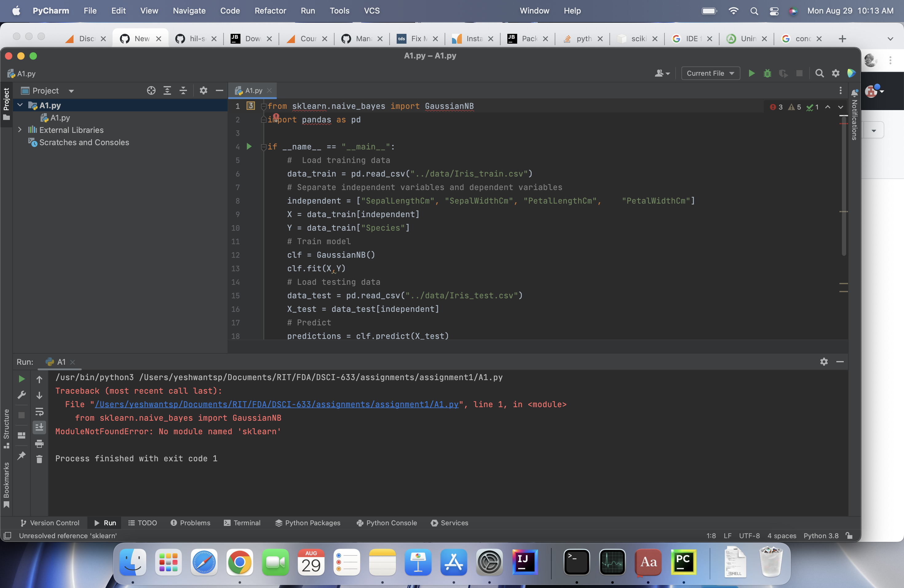Select opened file in Project view
This screenshot has height=588, width=904.
click(x=151, y=91)
